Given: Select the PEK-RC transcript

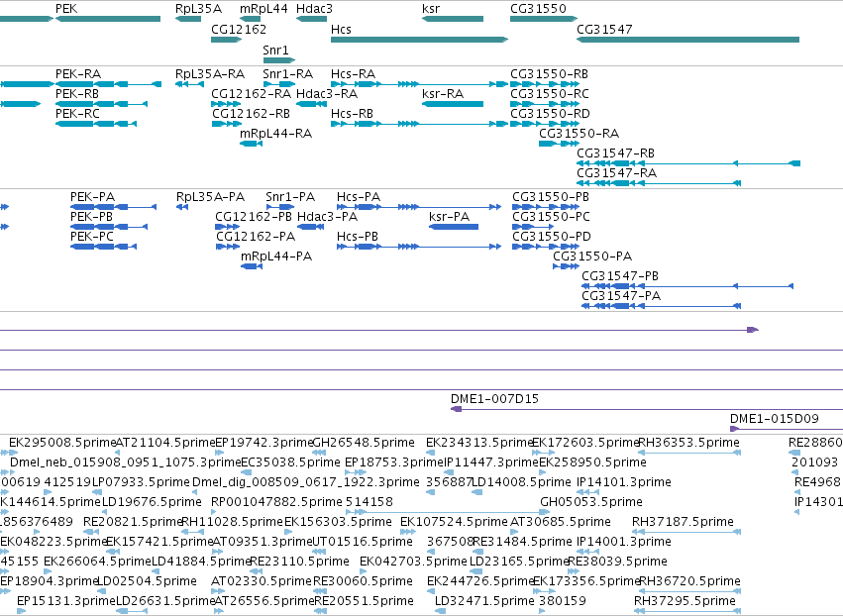Looking at the screenshot, I should coord(96,124).
